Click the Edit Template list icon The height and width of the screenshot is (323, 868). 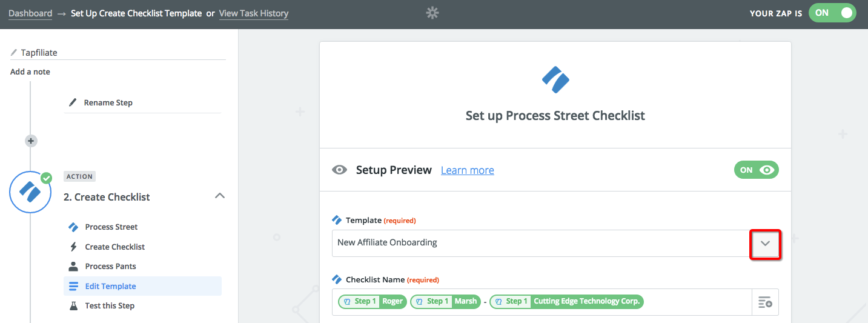tap(73, 286)
